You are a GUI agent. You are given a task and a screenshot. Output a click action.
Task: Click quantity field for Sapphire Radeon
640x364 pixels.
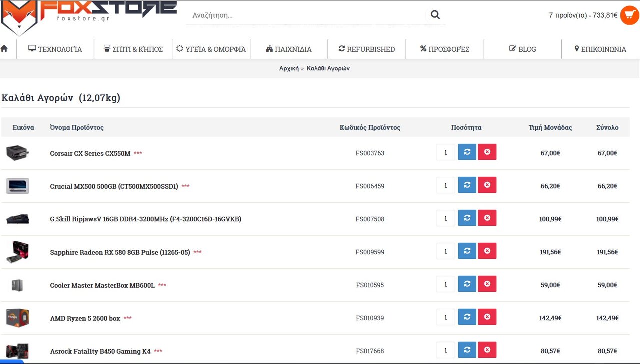point(445,251)
